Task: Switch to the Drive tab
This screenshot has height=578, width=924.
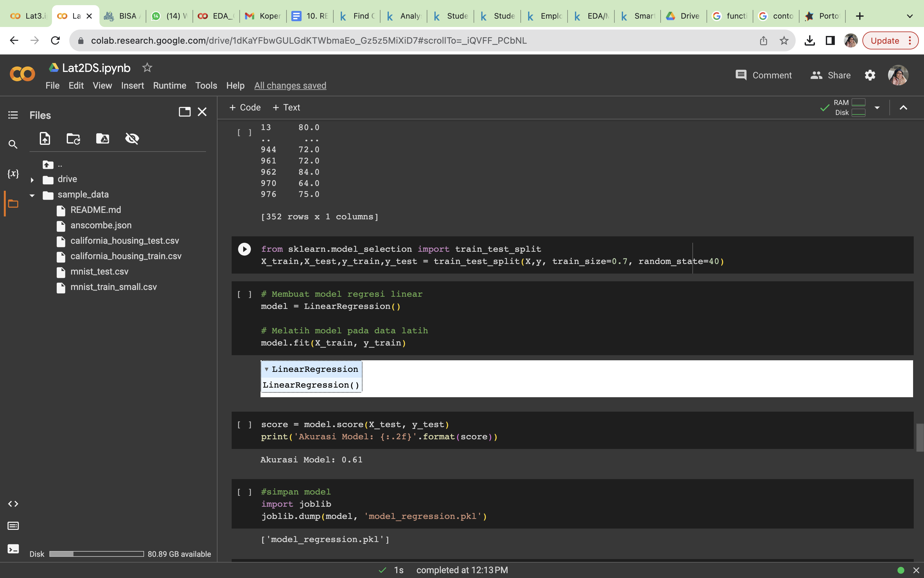Action: tap(683, 16)
